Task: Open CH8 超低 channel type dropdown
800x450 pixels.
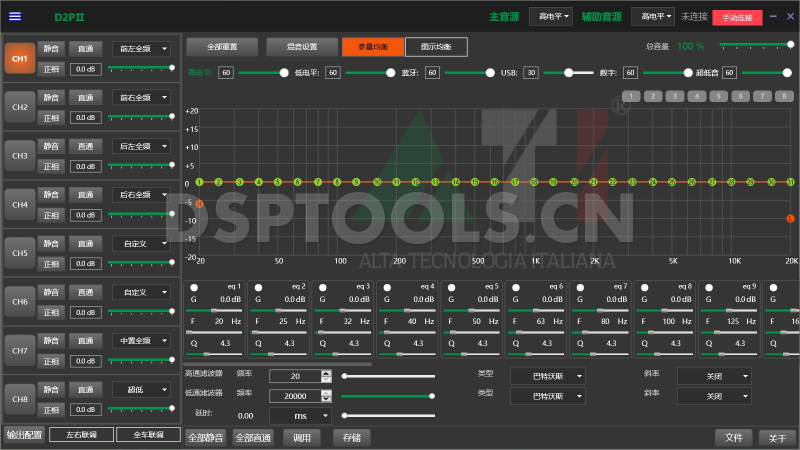Action: [141, 389]
